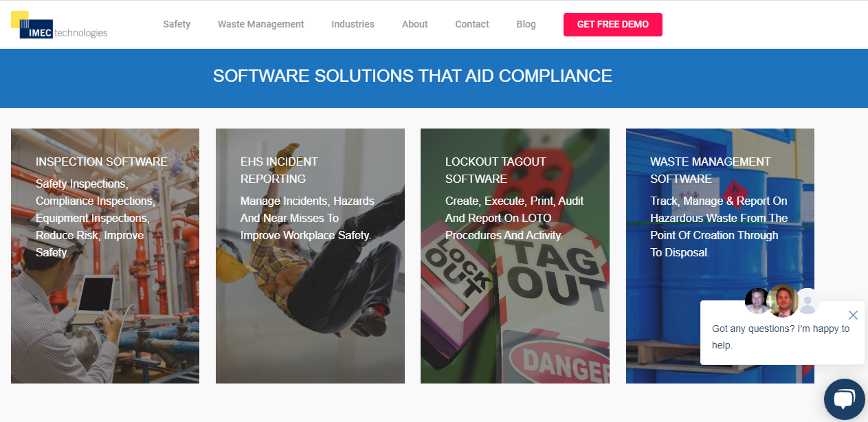
Task: Click the middle chat agent avatar
Action: pos(782,300)
